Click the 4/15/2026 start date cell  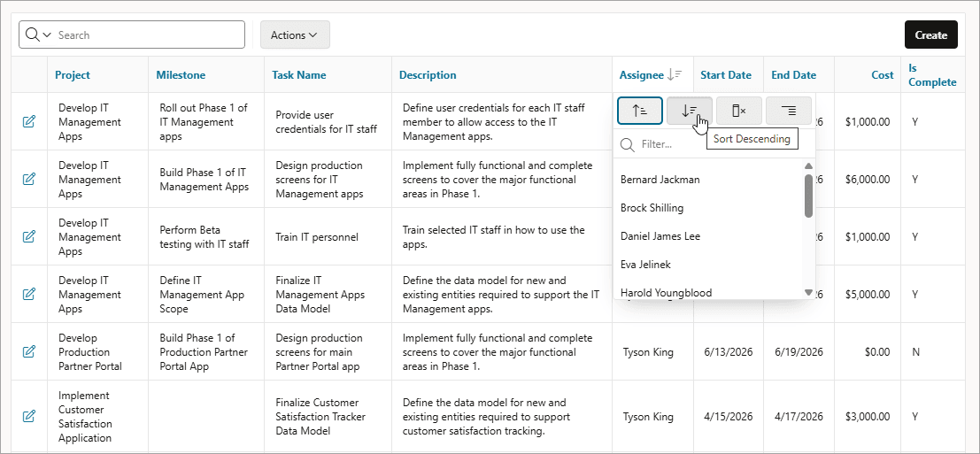pos(728,416)
